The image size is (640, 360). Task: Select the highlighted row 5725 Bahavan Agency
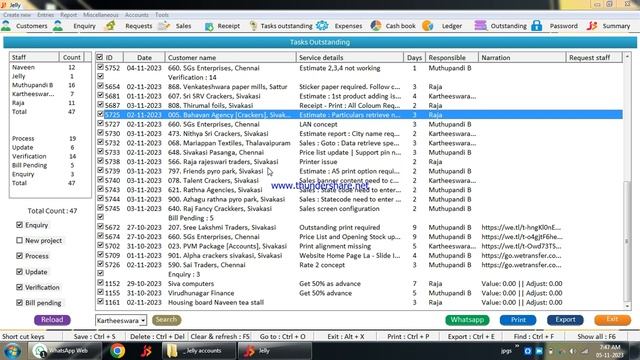click(359, 115)
